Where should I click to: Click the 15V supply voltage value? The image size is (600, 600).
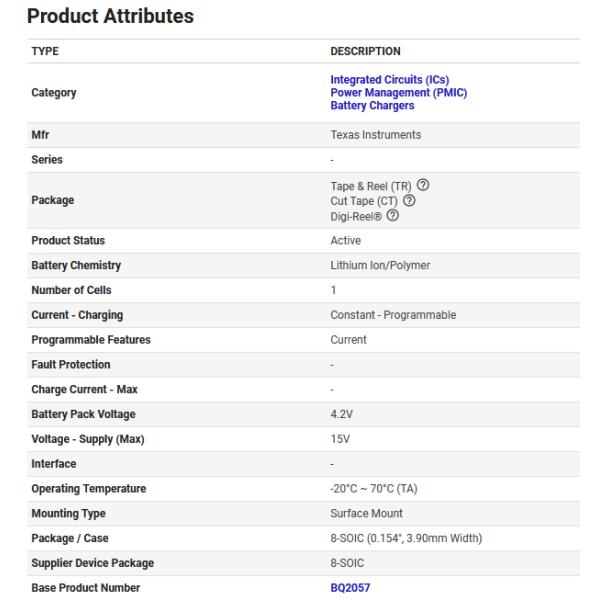pos(340,439)
